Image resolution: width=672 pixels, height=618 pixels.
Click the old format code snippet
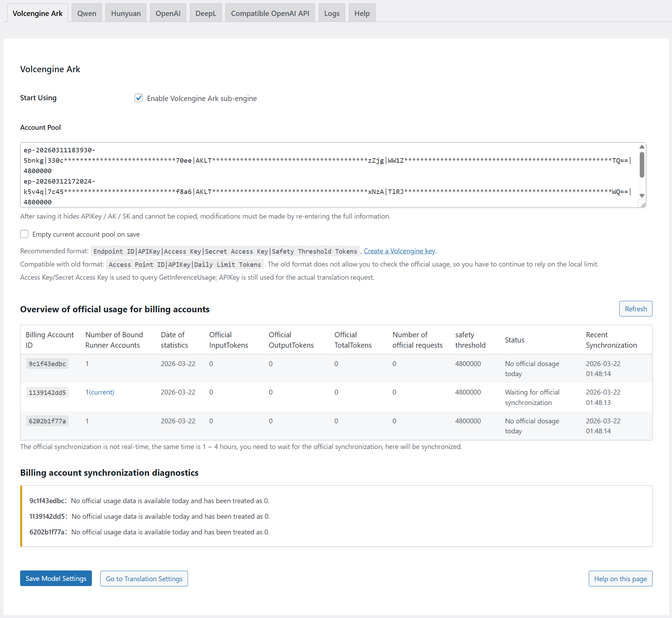(184, 264)
